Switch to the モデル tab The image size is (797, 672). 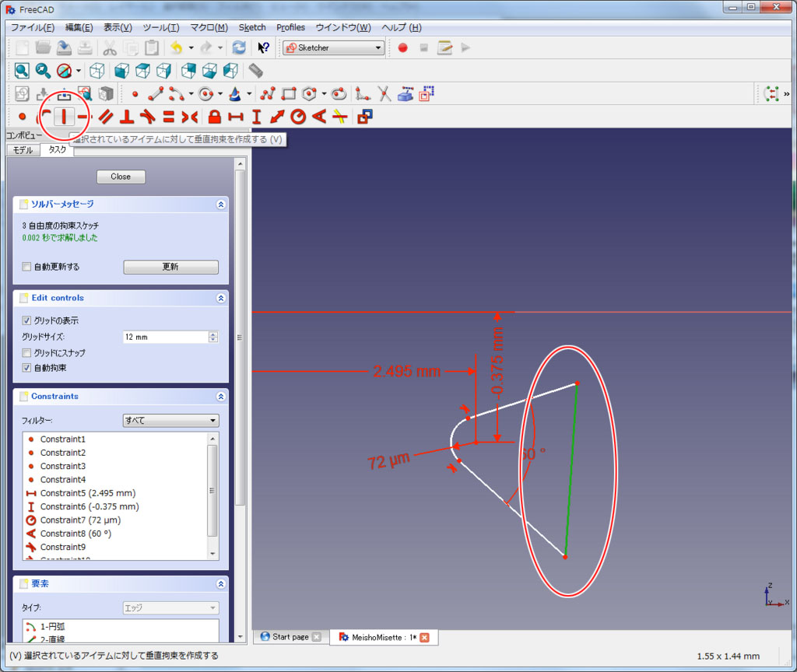(x=23, y=150)
